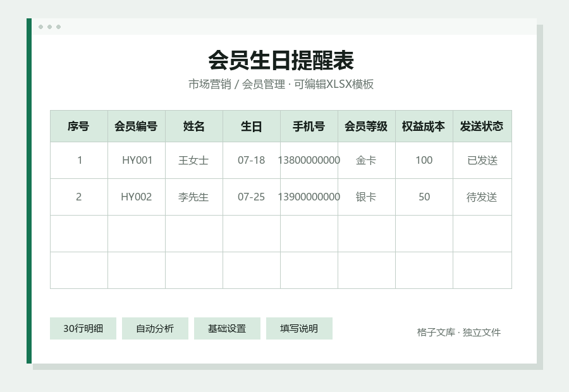
Task: Select the birthday cell 07-25
Action: [x=252, y=197]
